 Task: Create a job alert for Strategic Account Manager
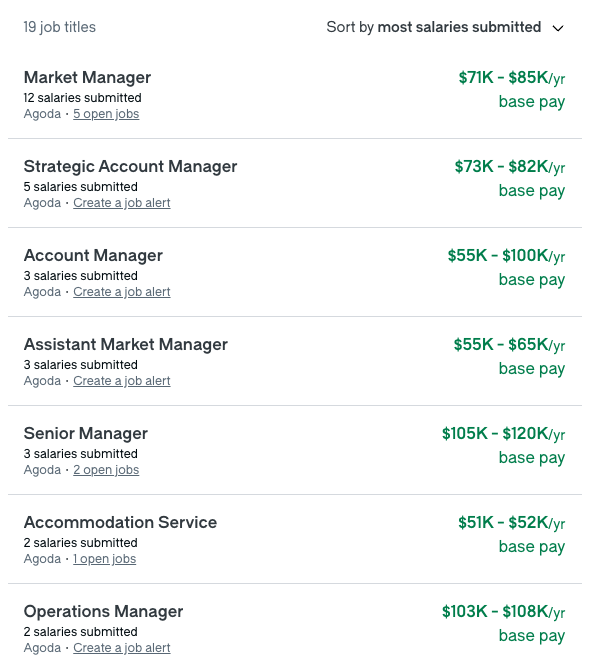click(x=122, y=203)
